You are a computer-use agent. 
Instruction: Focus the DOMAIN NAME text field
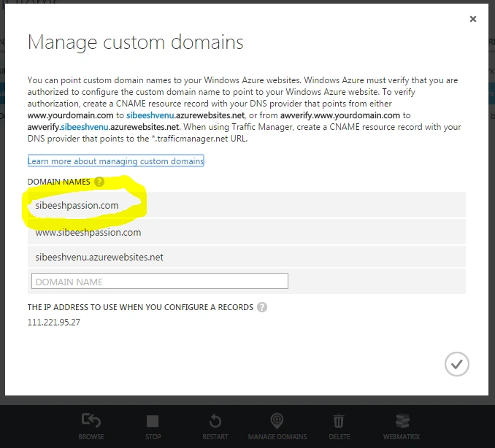pos(160,281)
